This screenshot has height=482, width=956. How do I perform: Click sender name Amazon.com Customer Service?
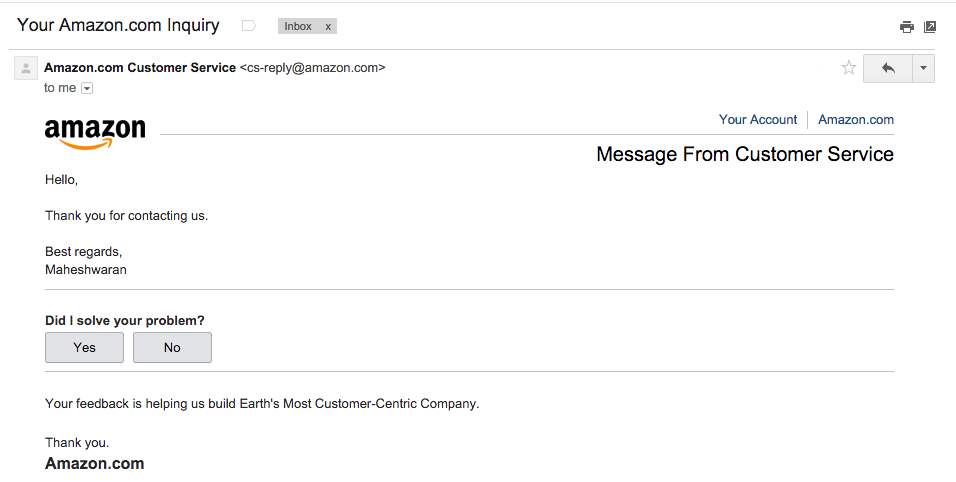[x=140, y=68]
